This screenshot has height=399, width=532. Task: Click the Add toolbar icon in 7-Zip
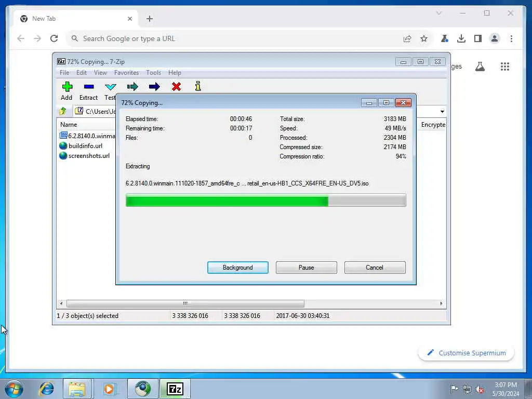(67, 87)
